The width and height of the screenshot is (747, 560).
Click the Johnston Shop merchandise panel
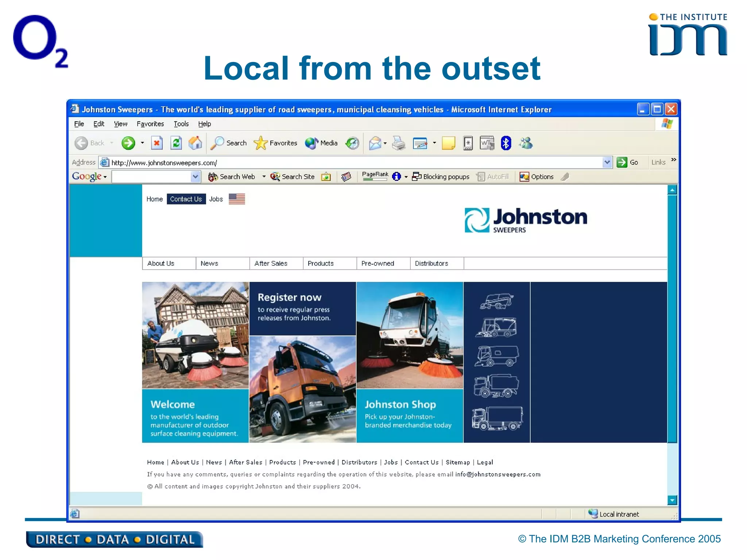point(410,416)
